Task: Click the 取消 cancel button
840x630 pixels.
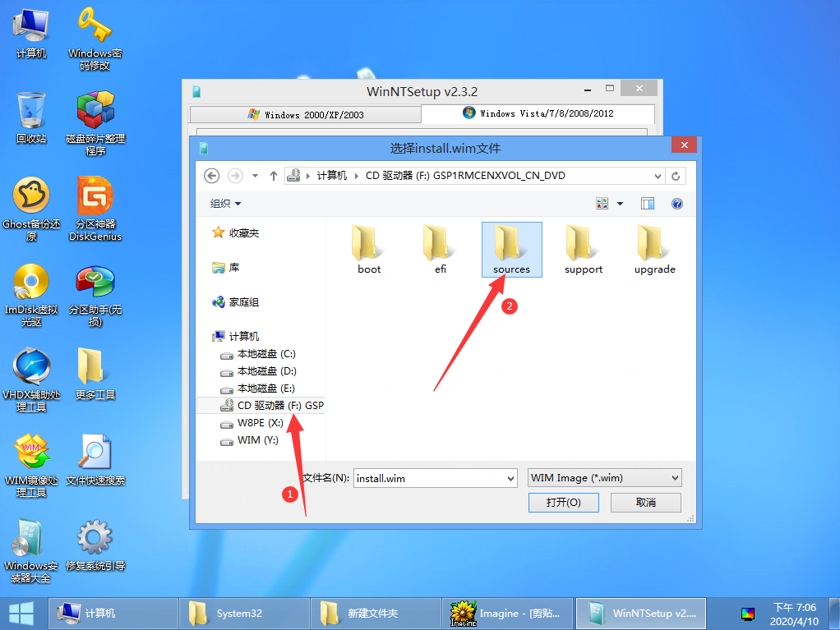Action: (646, 503)
